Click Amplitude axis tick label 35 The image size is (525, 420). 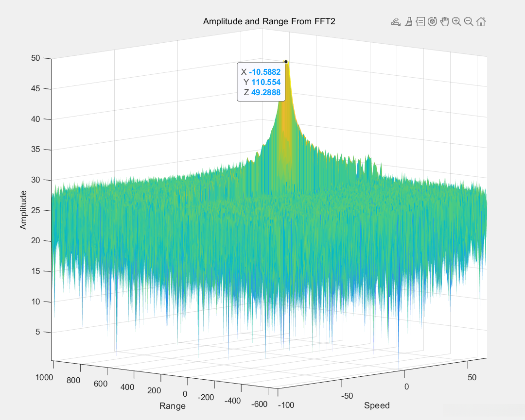[x=35, y=149]
